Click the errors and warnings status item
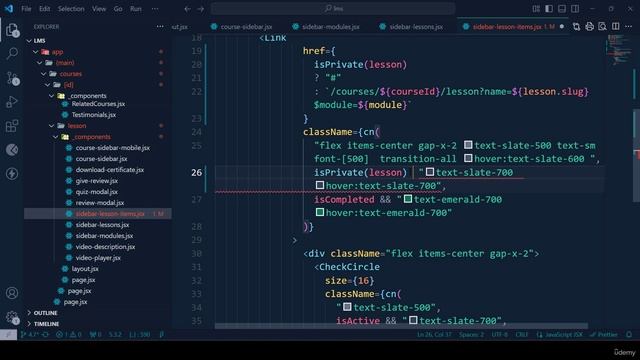Image resolution: width=640 pixels, height=360 pixels. tap(69, 334)
